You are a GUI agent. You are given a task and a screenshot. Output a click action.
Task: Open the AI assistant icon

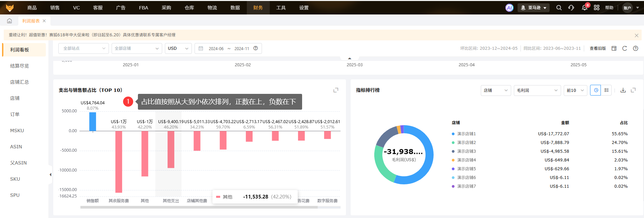(x=509, y=8)
